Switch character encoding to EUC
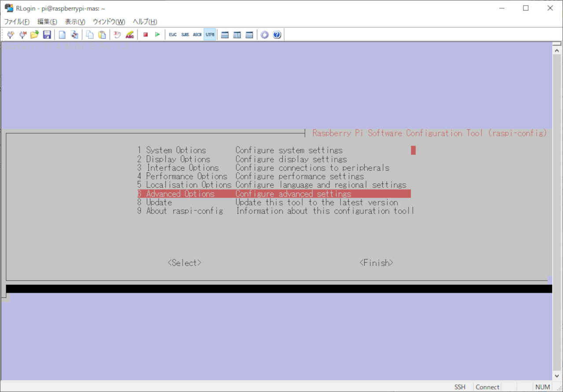This screenshot has width=563, height=392. coord(173,35)
